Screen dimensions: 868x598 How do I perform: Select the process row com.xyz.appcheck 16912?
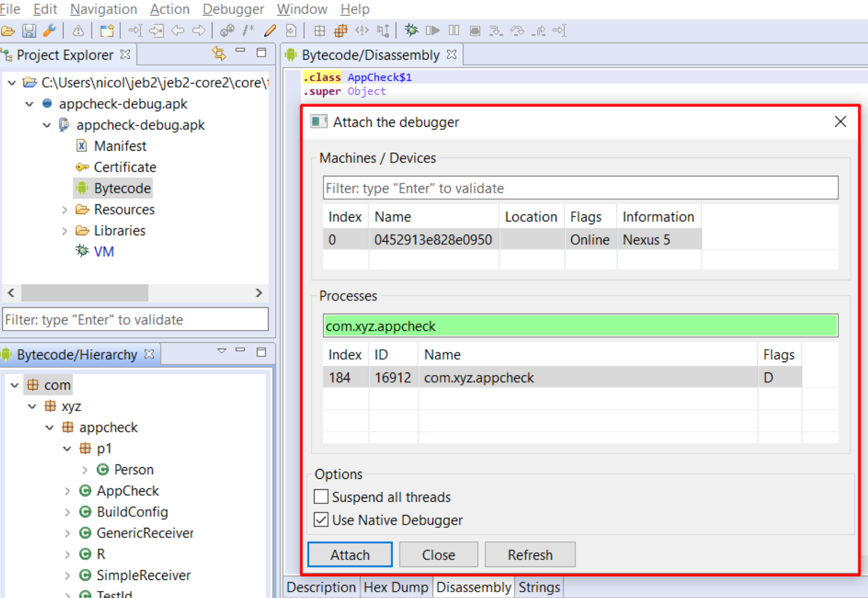562,377
